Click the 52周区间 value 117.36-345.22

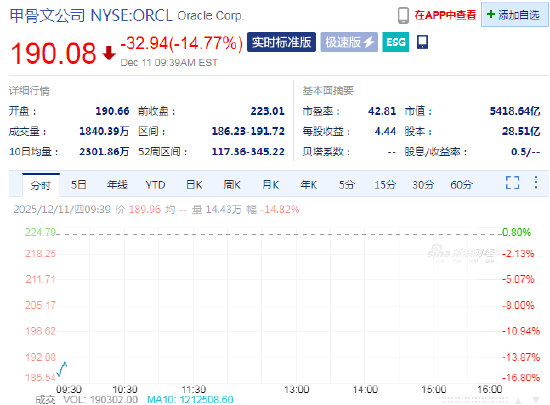(x=248, y=152)
